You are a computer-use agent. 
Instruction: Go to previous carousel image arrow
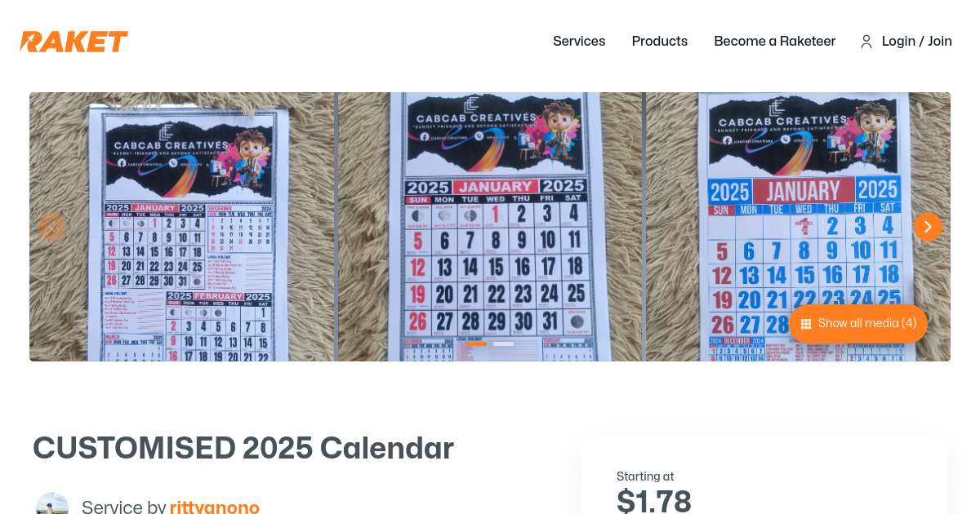click(51, 227)
